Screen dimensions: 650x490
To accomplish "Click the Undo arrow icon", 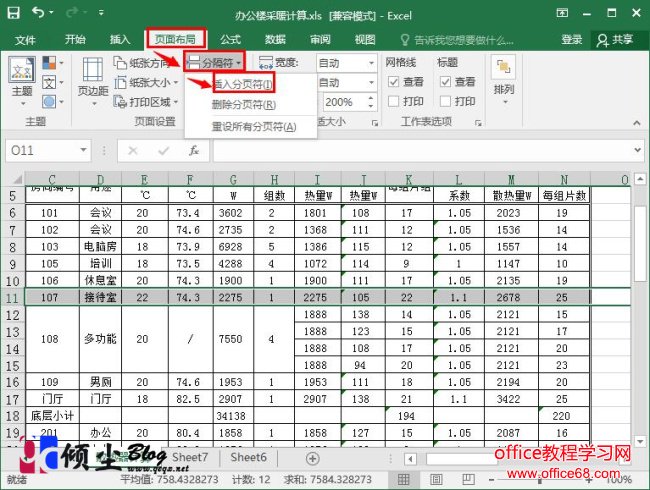I will [39, 12].
